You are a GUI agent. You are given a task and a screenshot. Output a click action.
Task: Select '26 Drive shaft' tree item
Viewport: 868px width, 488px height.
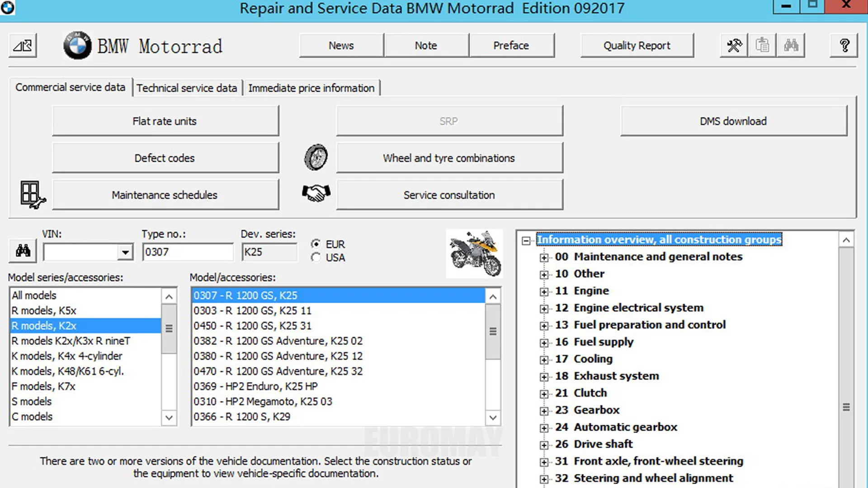594,444
